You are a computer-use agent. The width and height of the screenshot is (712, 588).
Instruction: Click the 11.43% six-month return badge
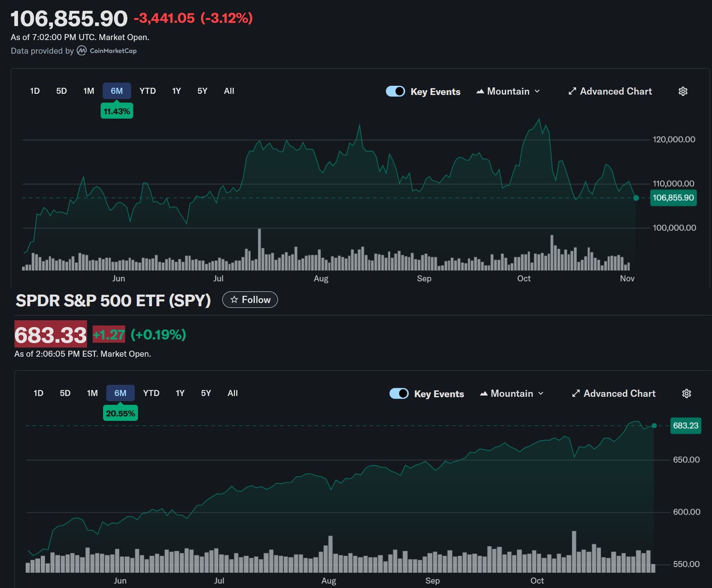coord(117,111)
